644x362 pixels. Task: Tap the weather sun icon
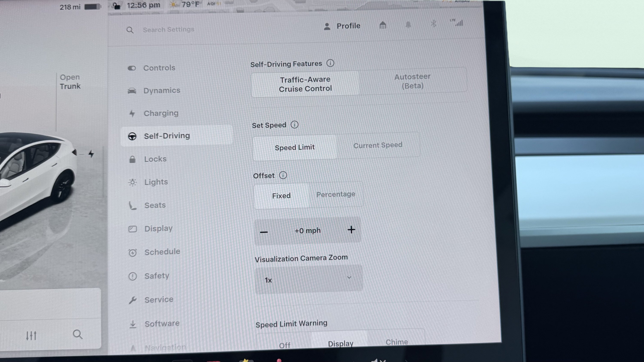click(173, 5)
